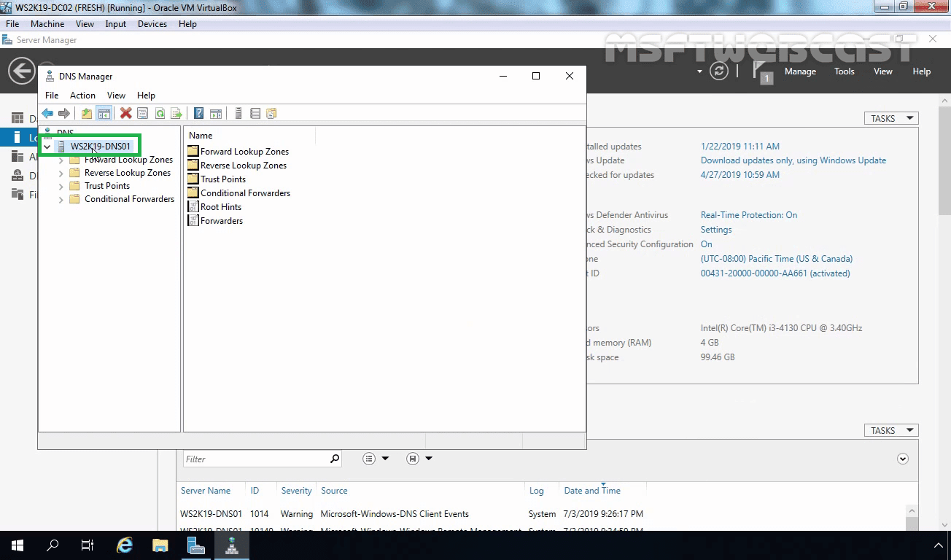Click the Server Manager round back arrow

coord(22,71)
